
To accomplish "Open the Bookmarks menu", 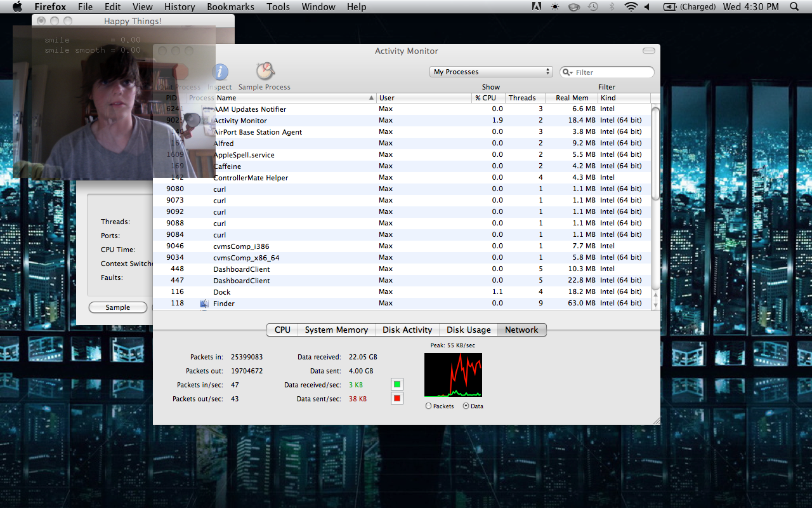I will click(x=230, y=7).
